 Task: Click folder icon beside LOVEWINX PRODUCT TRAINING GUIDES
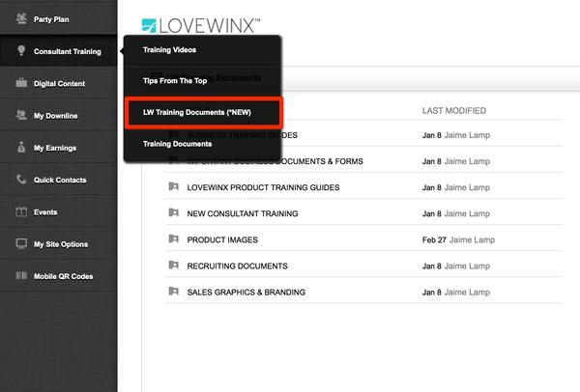tap(173, 186)
